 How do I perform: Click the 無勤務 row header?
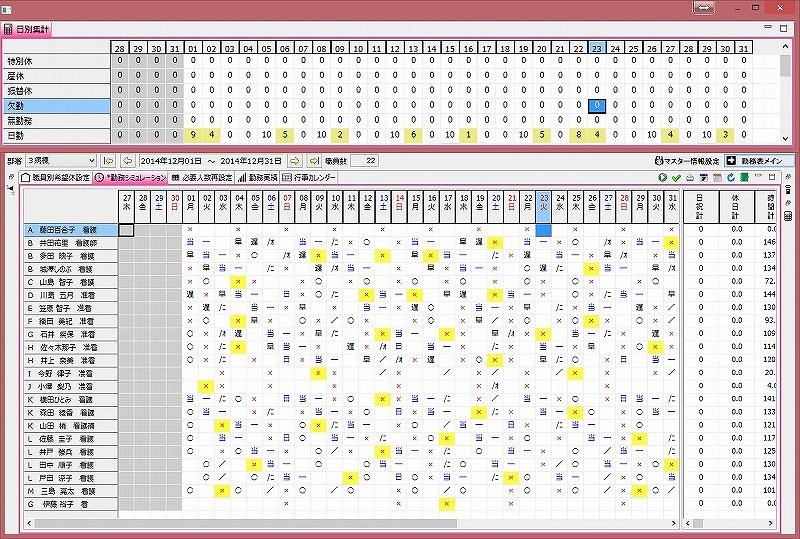(x=57, y=121)
